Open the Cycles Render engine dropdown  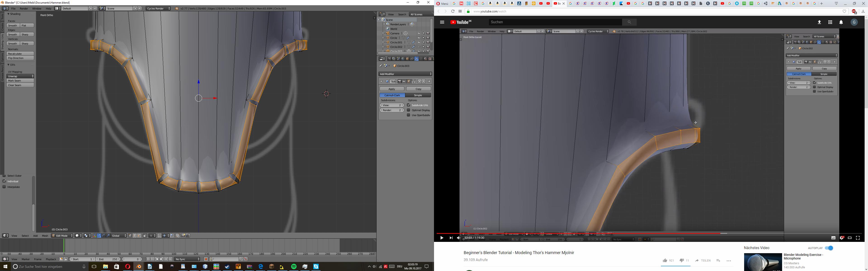coord(158,8)
